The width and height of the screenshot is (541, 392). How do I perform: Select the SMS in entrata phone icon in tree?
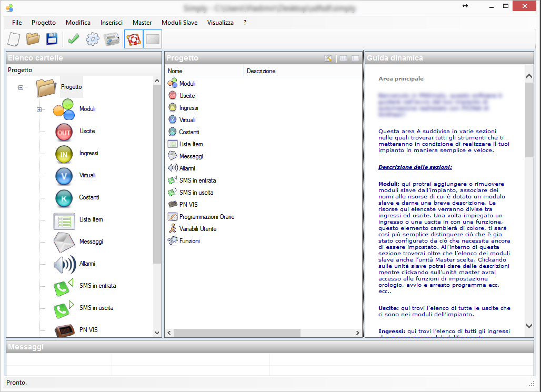[64, 287]
